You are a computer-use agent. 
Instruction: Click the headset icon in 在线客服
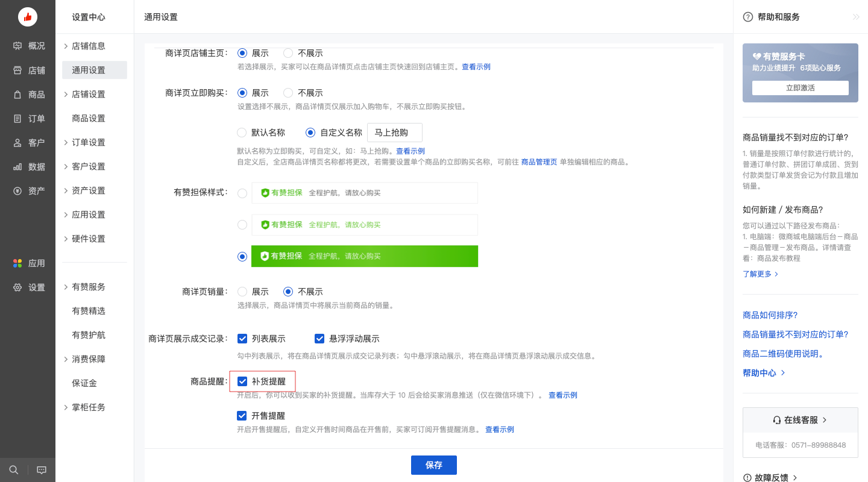[x=777, y=420]
